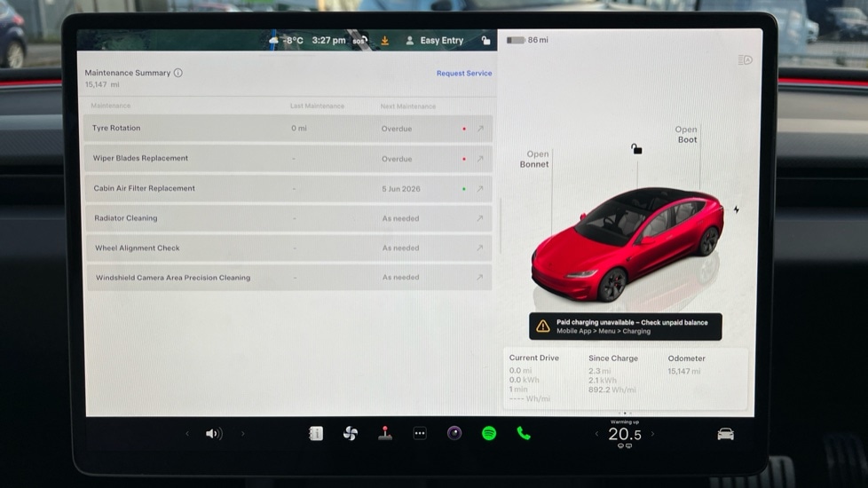Tap volume speaker icon
This screenshot has width=868, height=488.
214,433
